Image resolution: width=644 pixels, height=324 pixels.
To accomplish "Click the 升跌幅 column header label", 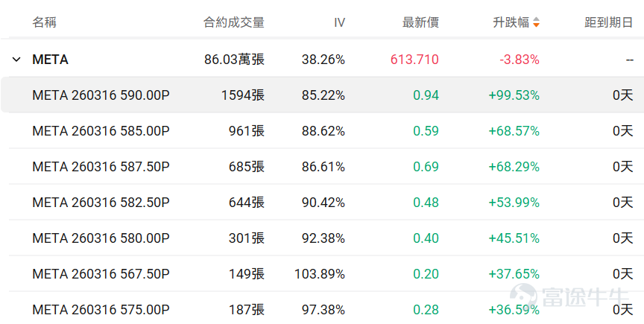I will 511,22.
